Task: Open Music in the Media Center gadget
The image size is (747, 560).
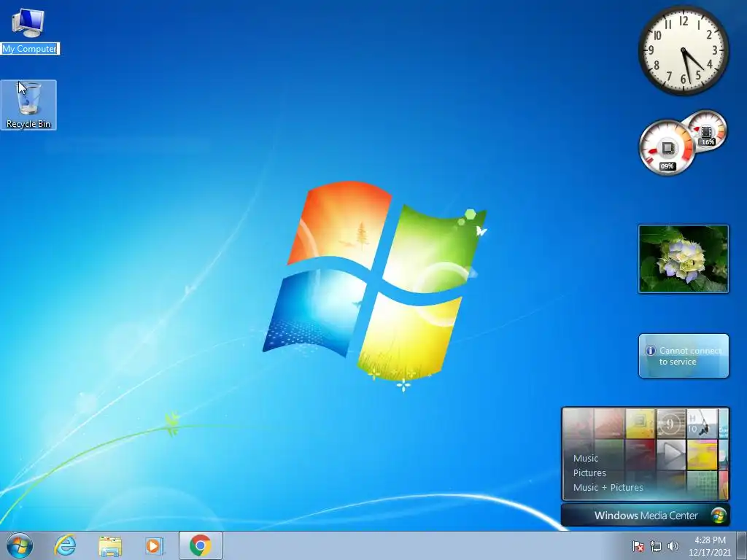Action: pos(586,458)
